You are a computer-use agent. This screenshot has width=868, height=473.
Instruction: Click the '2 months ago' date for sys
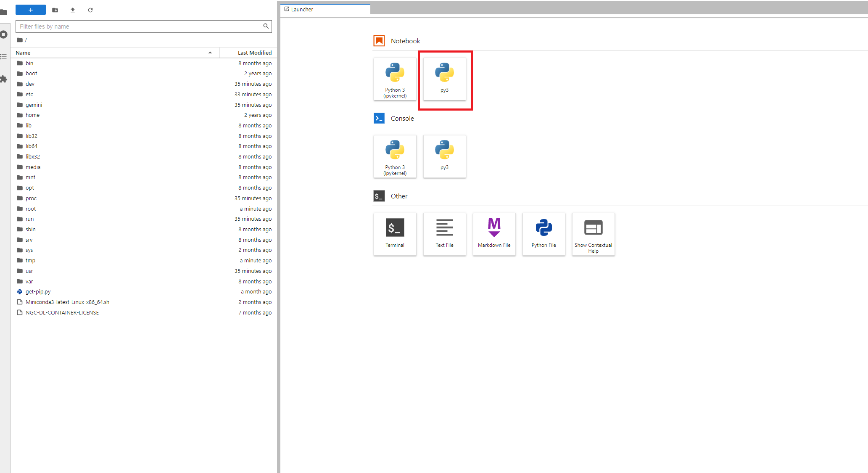click(x=255, y=250)
